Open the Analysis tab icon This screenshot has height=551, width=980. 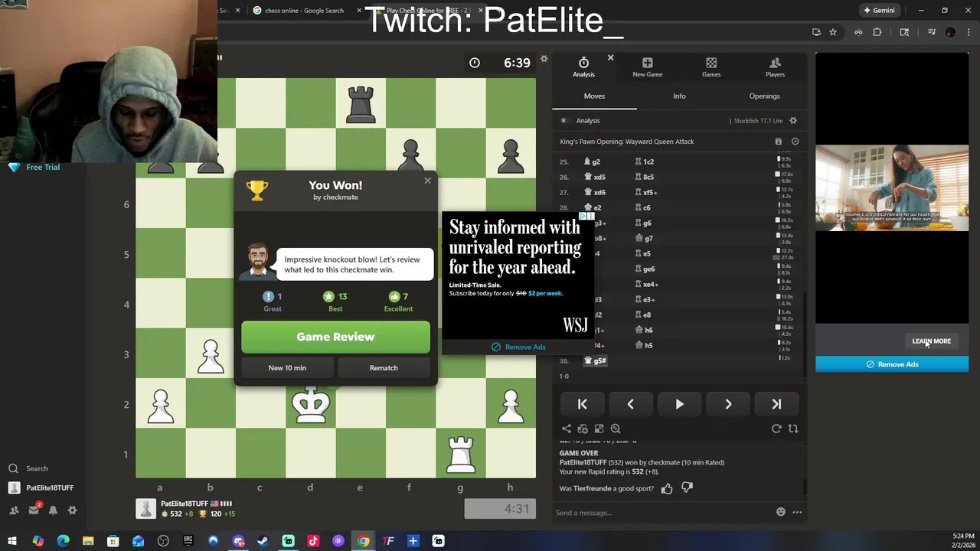583,67
